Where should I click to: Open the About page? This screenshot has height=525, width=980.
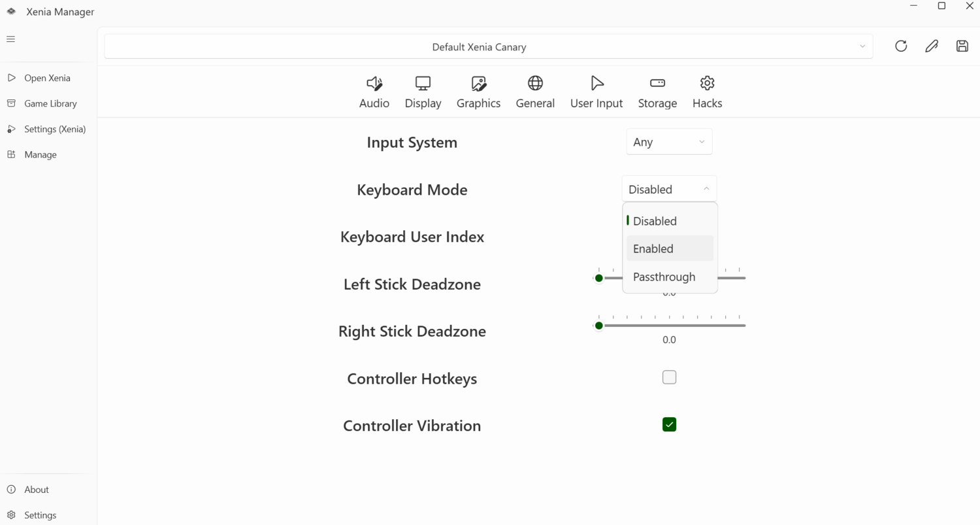click(x=36, y=490)
